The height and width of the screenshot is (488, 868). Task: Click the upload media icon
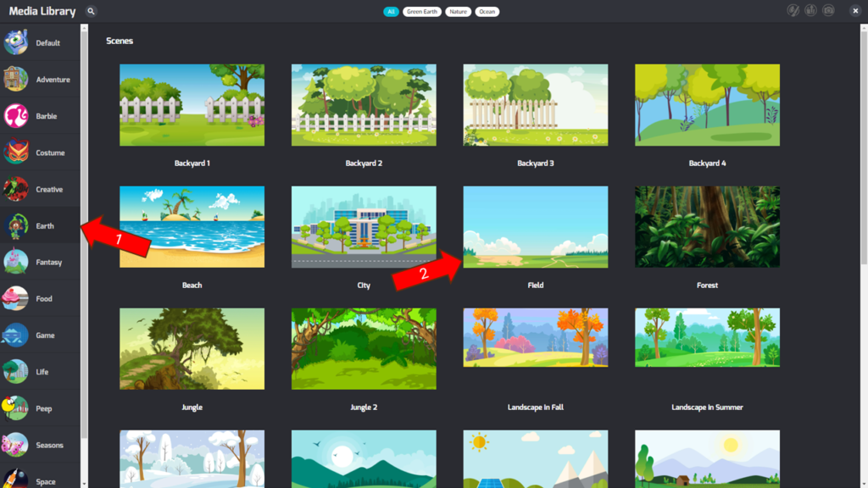point(811,11)
